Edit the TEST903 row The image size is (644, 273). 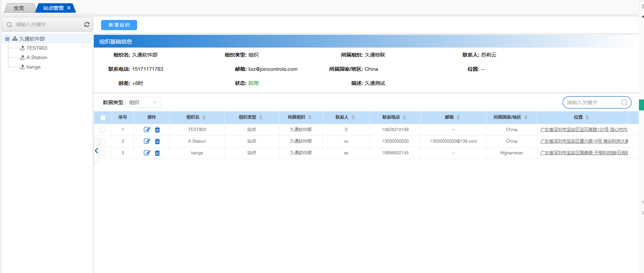click(x=147, y=130)
